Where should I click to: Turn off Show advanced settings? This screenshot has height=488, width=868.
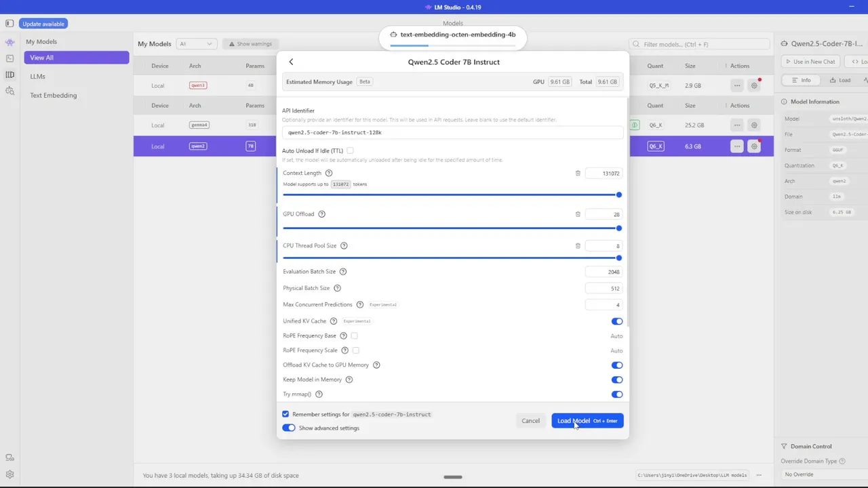pyautogui.click(x=289, y=428)
